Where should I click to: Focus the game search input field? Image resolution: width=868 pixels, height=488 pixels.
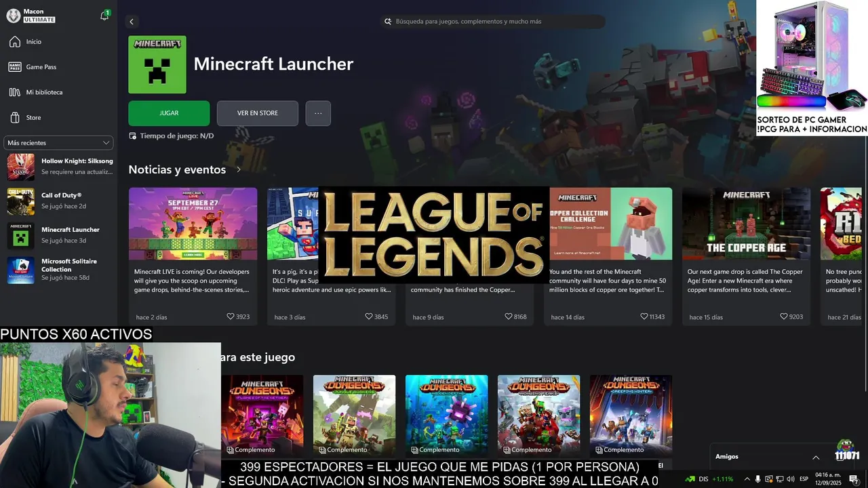coord(492,22)
